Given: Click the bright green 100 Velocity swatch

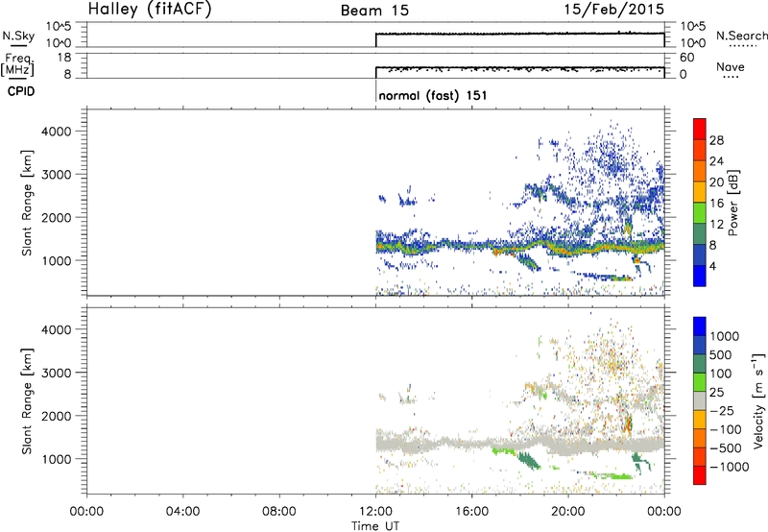Looking at the screenshot, I should (x=700, y=382).
